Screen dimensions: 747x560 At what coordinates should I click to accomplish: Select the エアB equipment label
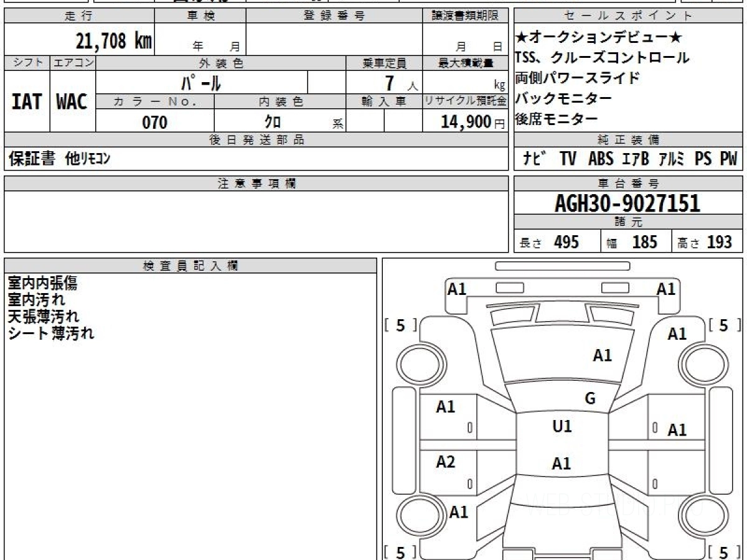(636, 159)
